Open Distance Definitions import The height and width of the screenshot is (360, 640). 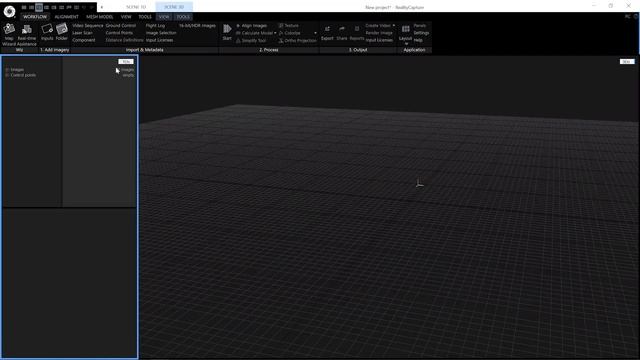(124, 40)
